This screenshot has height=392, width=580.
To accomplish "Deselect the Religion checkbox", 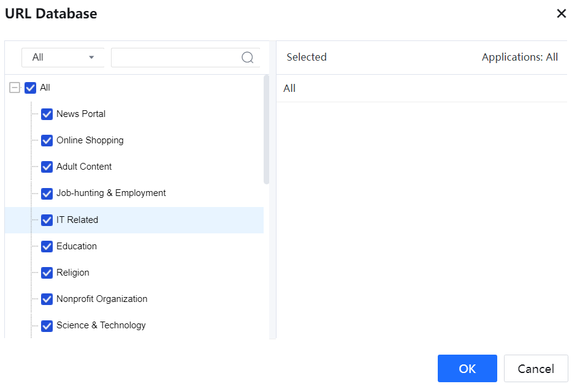I will tap(47, 273).
